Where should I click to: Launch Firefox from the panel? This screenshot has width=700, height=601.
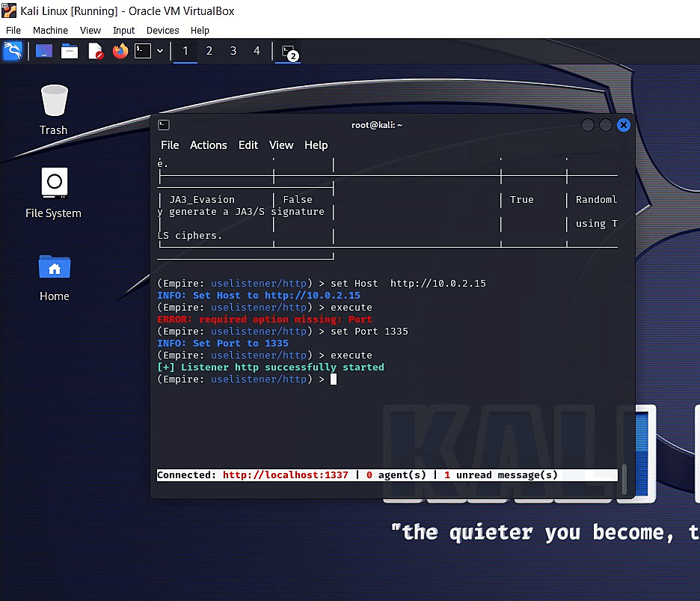120,51
